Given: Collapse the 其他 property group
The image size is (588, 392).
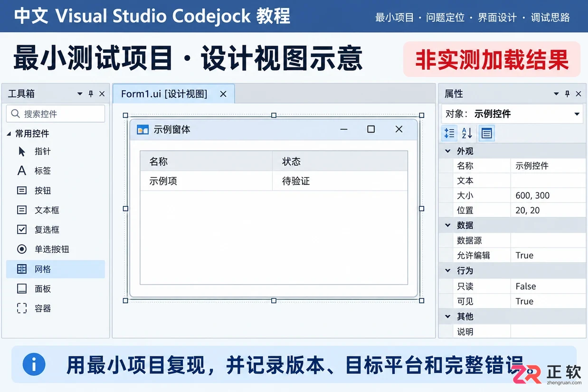Looking at the screenshot, I should pos(447,316).
